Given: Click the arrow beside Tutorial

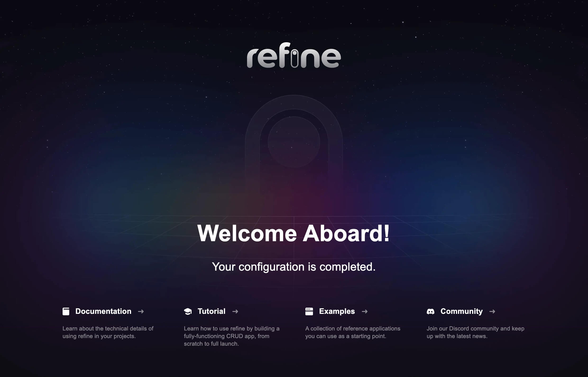Looking at the screenshot, I should 235,311.
